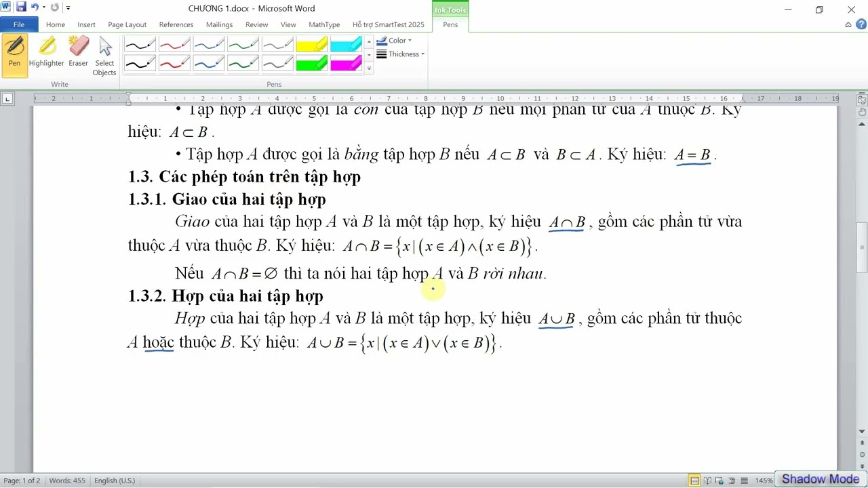Go to the previous page browse button
The height and width of the screenshot is (488, 868).
(862, 444)
